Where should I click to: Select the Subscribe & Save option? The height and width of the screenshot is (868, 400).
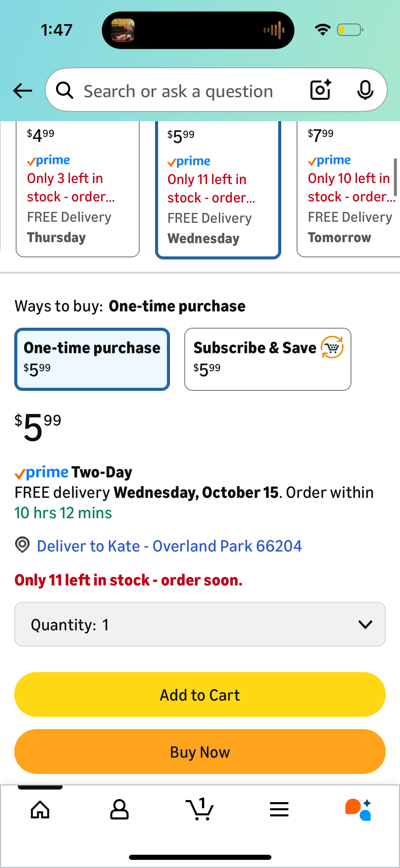(267, 359)
